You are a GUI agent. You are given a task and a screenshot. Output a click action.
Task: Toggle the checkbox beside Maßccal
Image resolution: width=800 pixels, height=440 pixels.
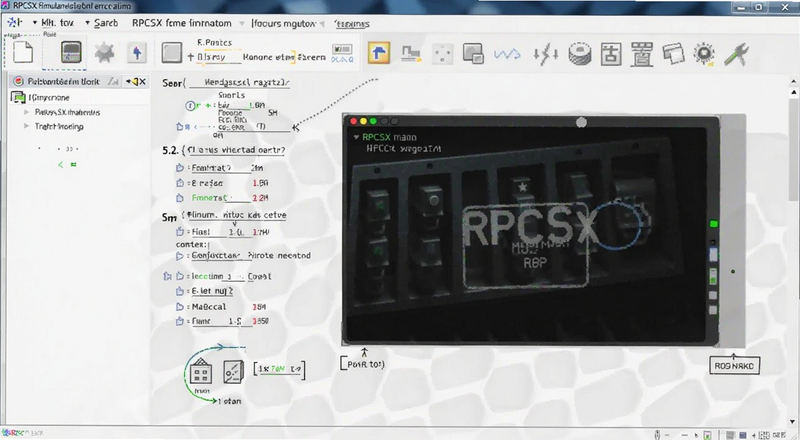click(180, 307)
